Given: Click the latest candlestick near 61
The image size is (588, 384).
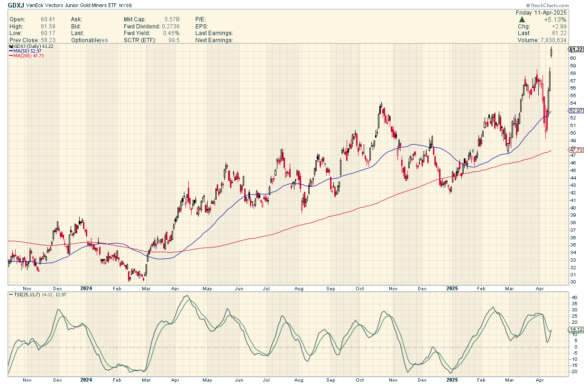Looking at the screenshot, I should pyautogui.click(x=552, y=52).
